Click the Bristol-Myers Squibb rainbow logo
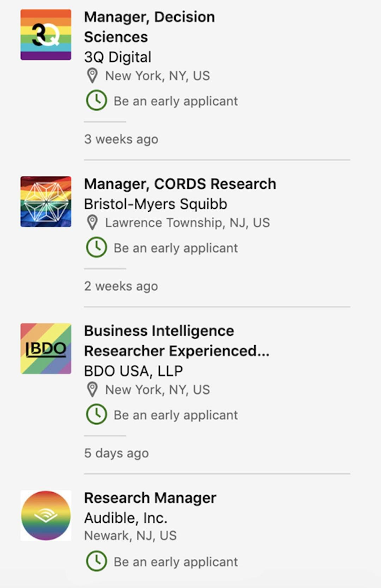The height and width of the screenshot is (588, 381). 46,201
